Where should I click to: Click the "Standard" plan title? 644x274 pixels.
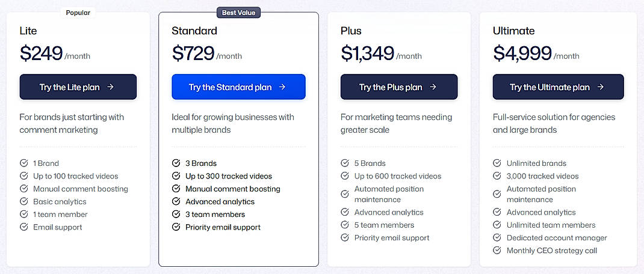194,31
